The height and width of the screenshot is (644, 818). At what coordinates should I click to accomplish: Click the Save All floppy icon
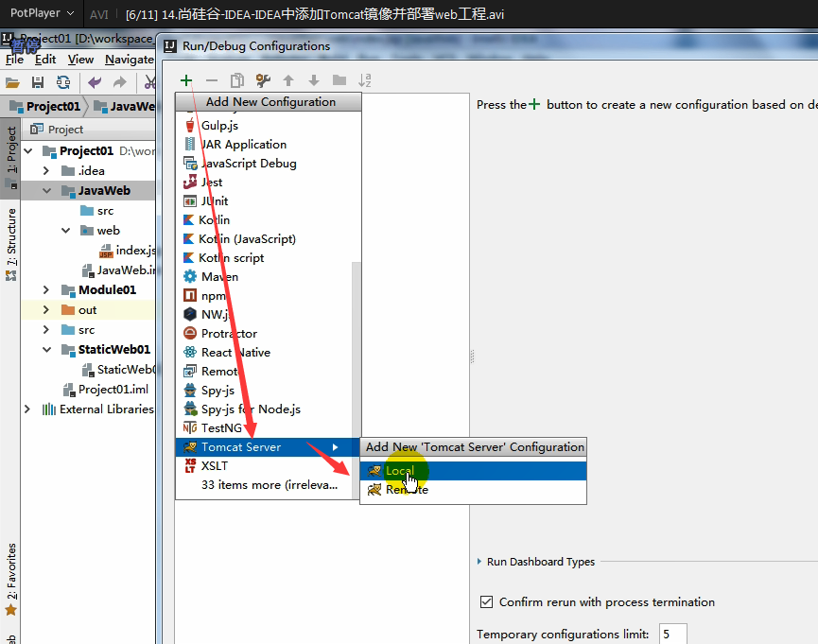(38, 82)
